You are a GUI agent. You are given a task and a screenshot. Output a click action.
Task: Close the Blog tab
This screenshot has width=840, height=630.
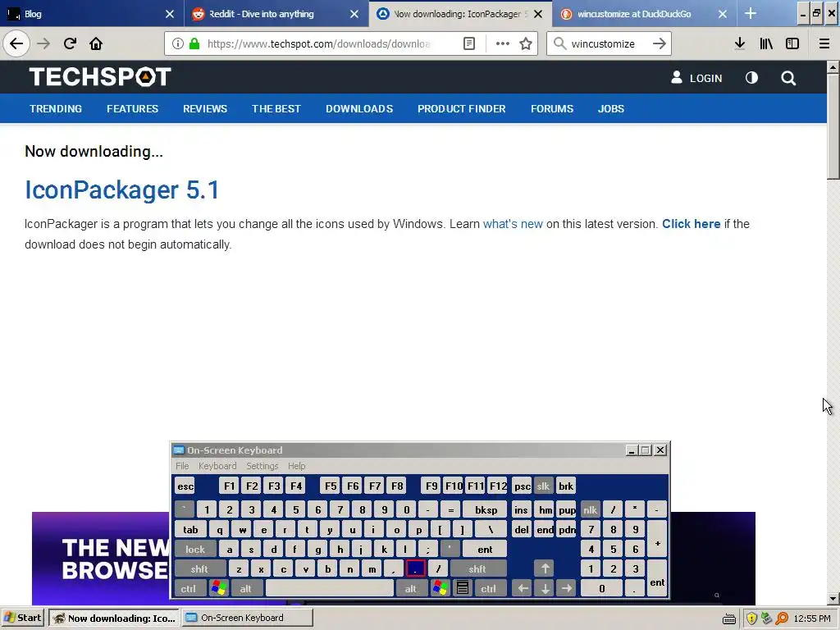click(x=170, y=14)
